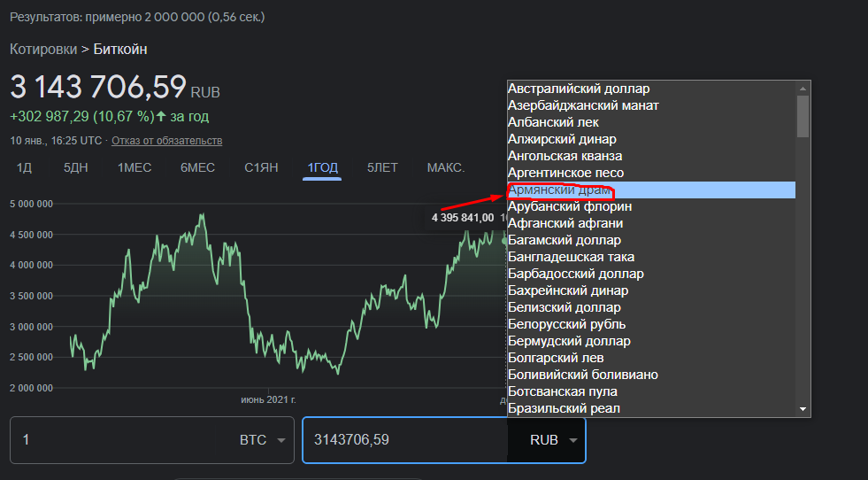Screen dimensions: 868x480
Task: Click the 1ГОД tab
Action: [322, 168]
